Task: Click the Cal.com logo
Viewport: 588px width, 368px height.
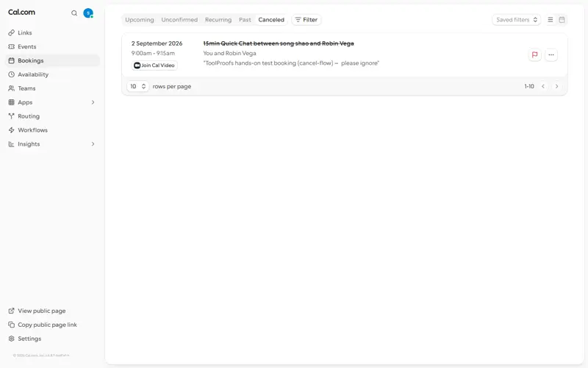Action: point(21,12)
